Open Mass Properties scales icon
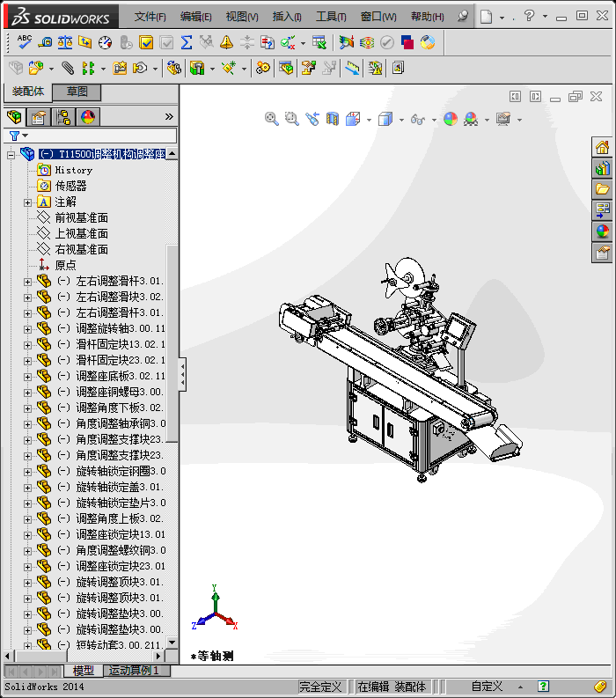The width and height of the screenshot is (616, 698). [65, 42]
